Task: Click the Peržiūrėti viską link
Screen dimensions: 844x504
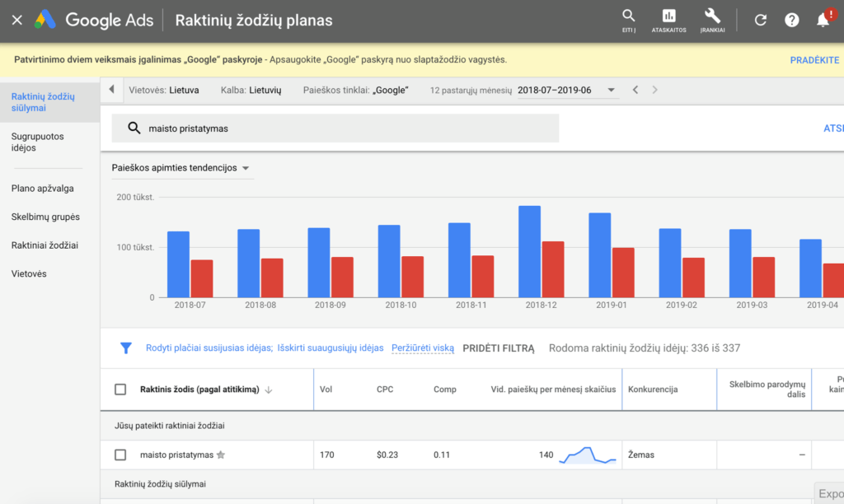Action: pos(423,348)
